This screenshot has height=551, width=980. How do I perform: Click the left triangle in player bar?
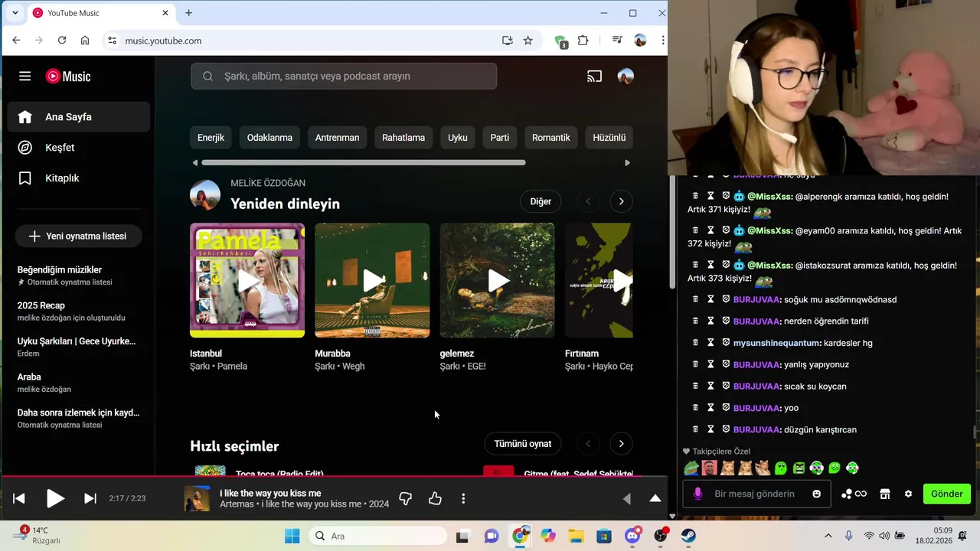(x=626, y=498)
